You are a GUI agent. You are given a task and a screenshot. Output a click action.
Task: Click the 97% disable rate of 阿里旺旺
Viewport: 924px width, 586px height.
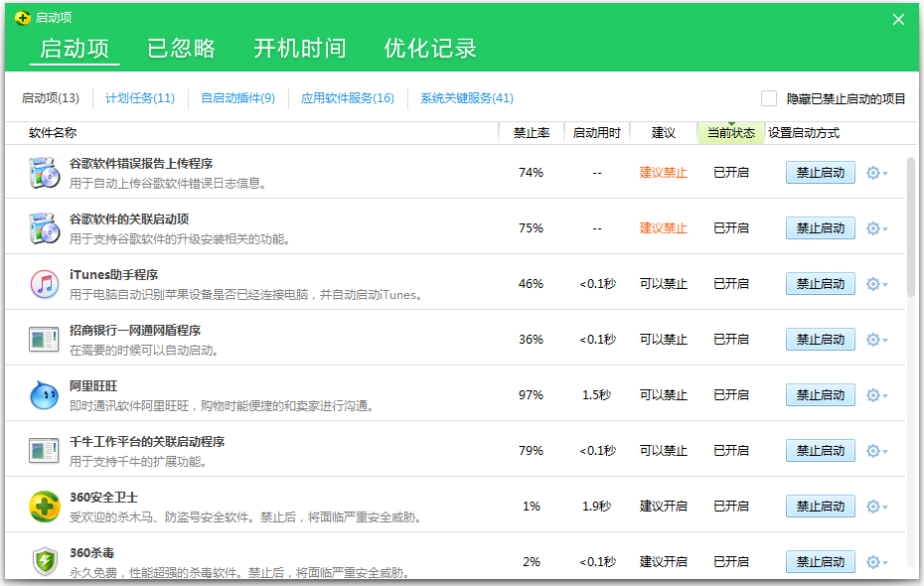(531, 395)
